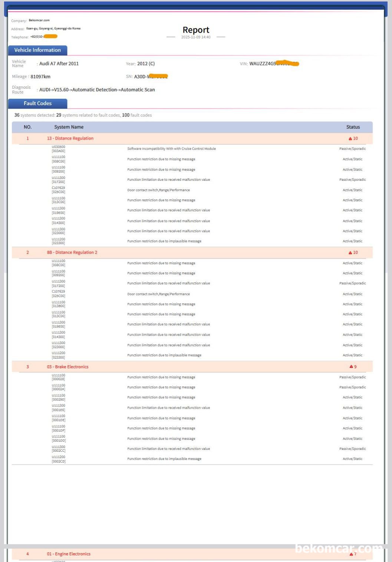
Task: Open the 01 - Engine Electronics system entry
Action: click(x=69, y=554)
